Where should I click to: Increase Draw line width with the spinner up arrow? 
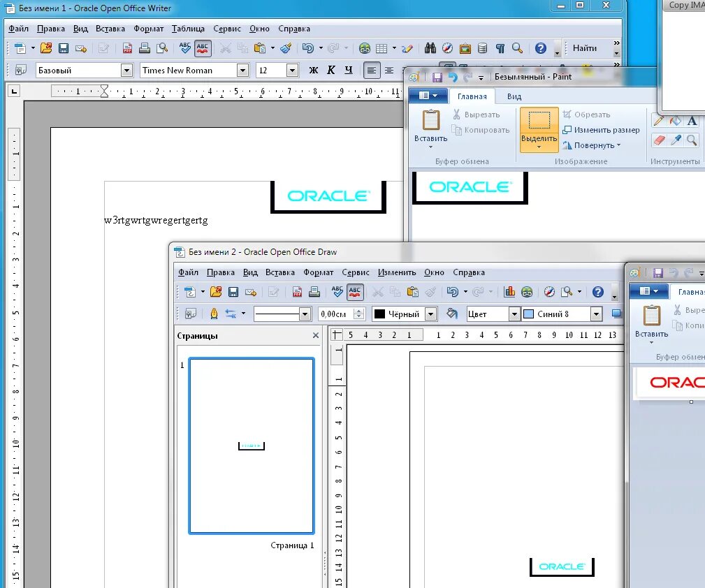(x=359, y=311)
